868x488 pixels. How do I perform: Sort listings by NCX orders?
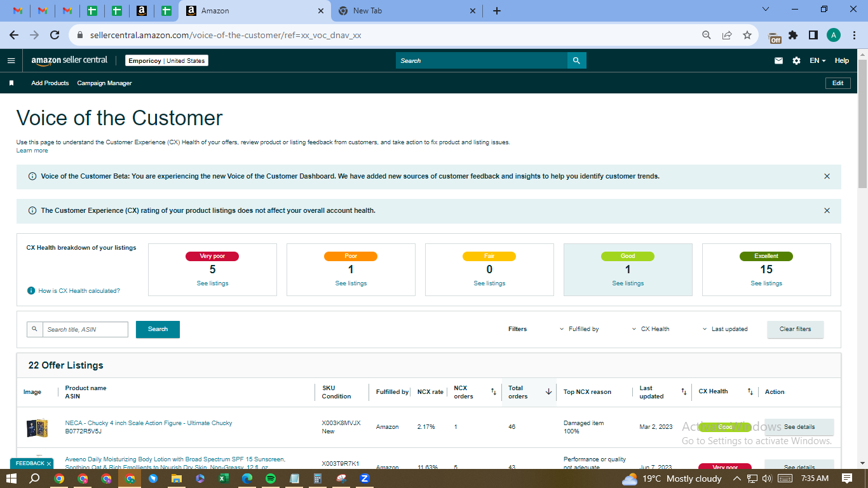click(x=494, y=392)
